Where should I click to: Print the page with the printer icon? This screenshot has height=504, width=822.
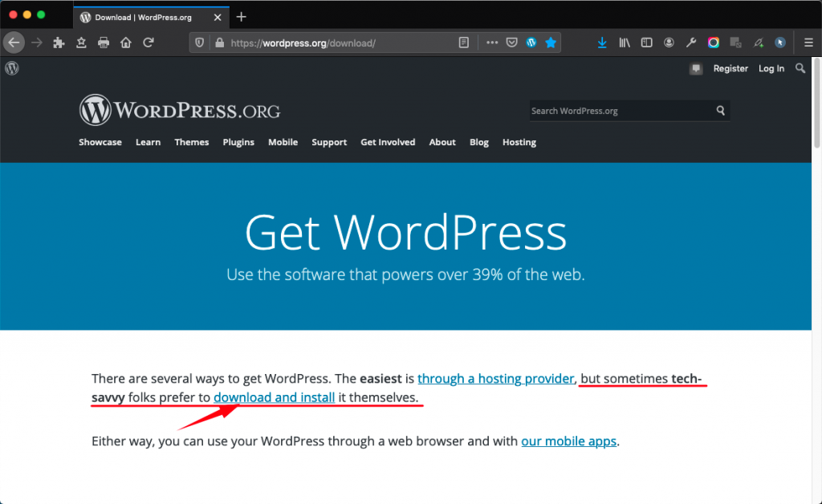(104, 43)
